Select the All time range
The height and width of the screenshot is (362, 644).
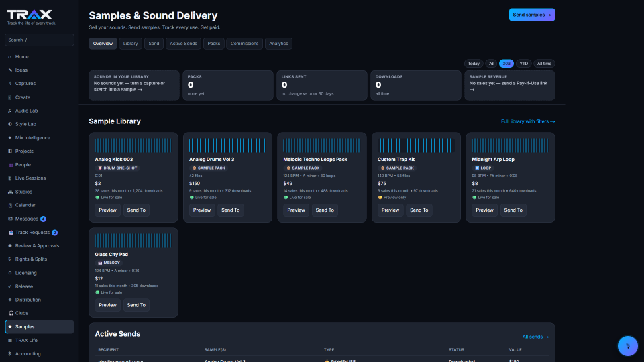(544, 64)
